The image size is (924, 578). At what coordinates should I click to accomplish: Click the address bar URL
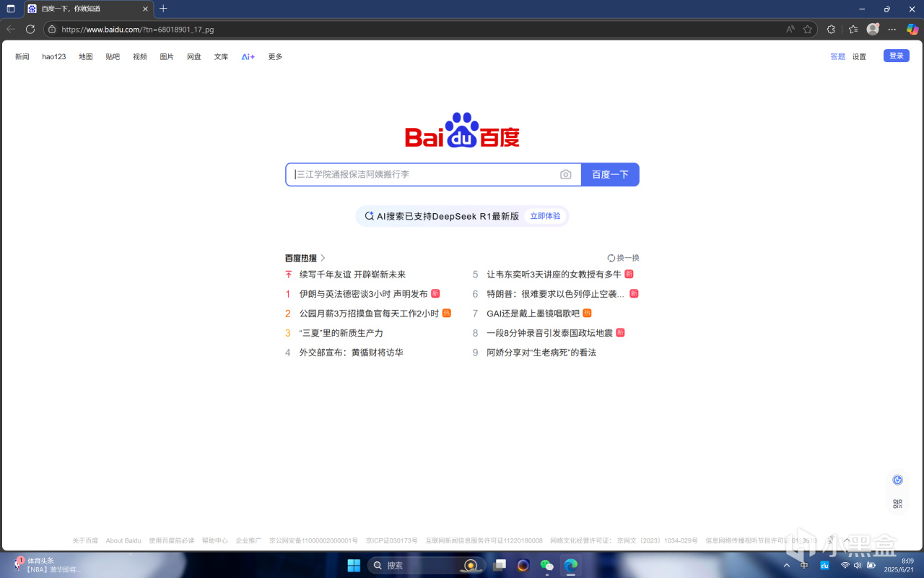[137, 30]
